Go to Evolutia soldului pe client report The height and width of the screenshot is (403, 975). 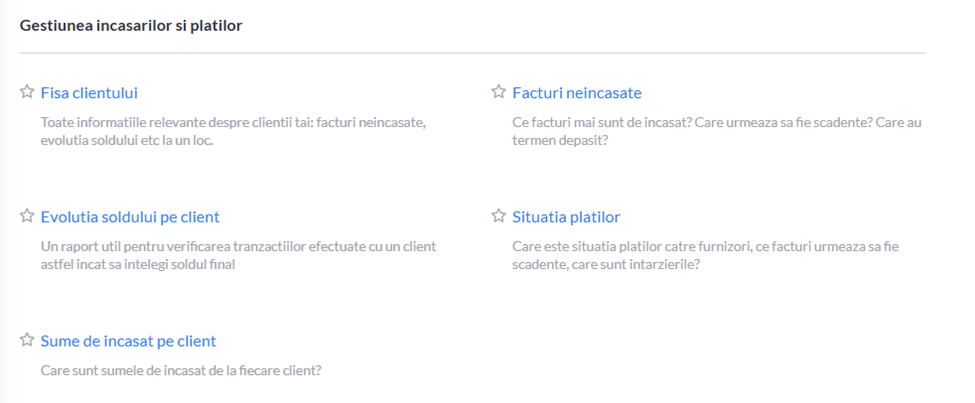point(130,217)
